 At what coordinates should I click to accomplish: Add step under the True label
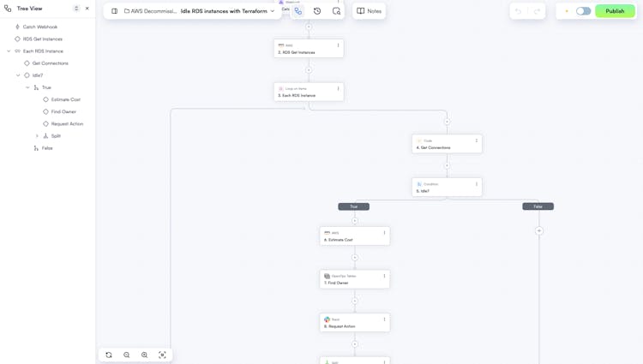[355, 221]
